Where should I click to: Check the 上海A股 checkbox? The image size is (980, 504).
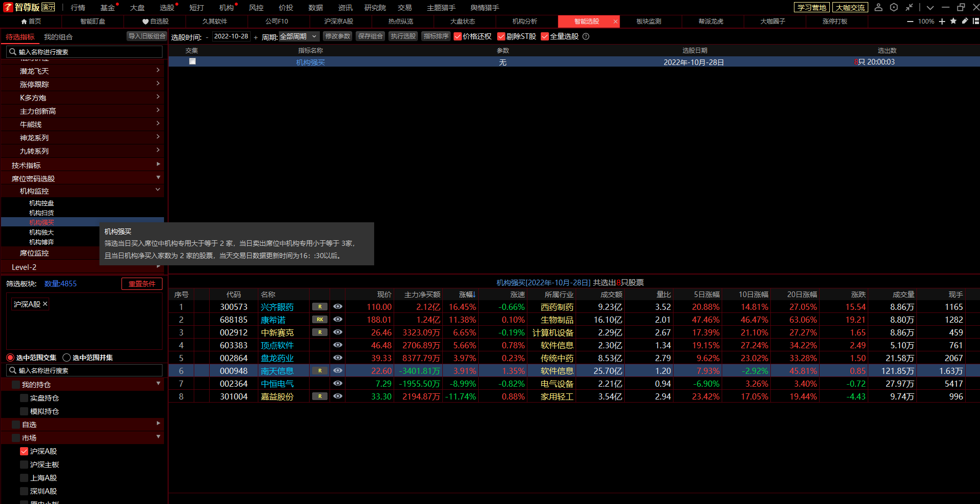[x=24, y=478]
